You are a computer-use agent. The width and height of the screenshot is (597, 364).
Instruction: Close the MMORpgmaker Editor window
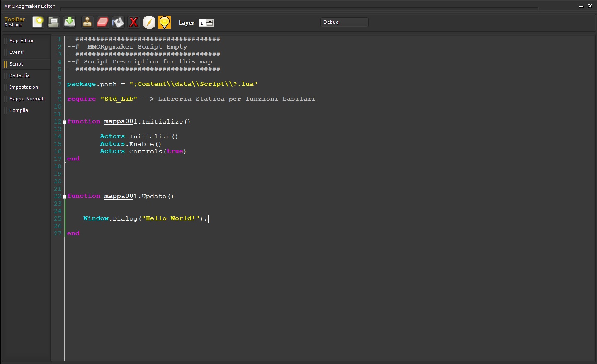point(590,6)
